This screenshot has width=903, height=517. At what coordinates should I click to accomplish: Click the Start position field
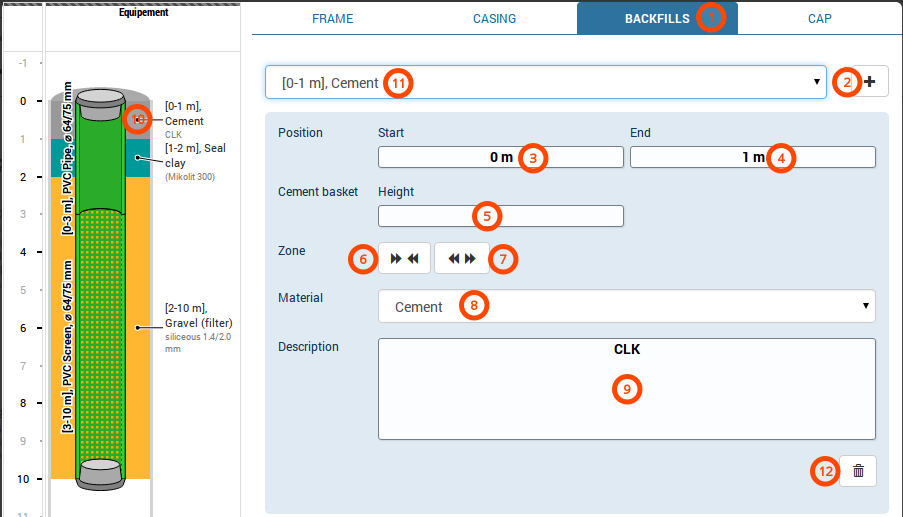[500, 157]
